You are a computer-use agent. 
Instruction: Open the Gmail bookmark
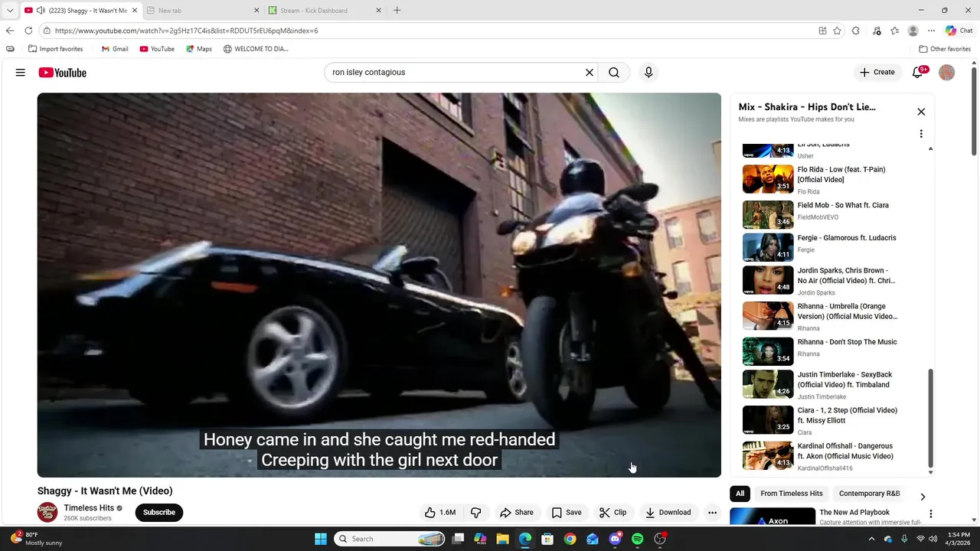[115, 49]
